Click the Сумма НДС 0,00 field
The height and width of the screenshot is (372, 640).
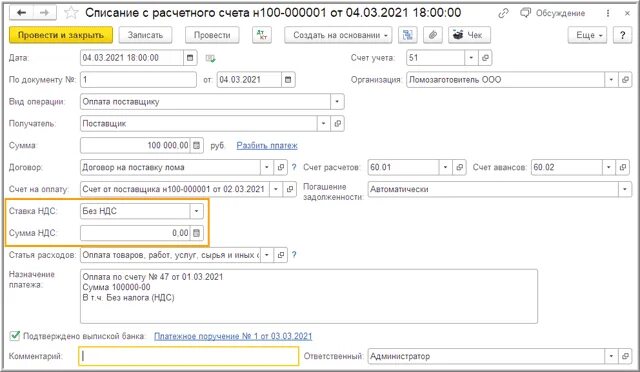pos(136,233)
